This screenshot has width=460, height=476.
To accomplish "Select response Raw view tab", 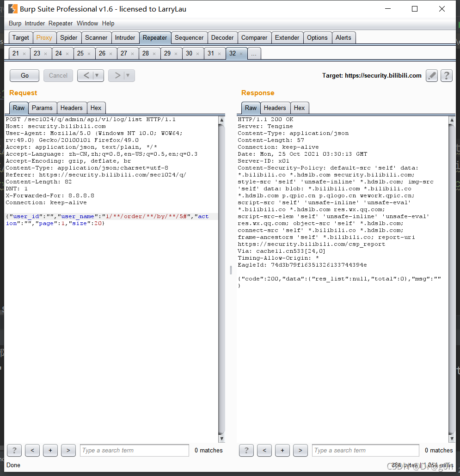I will tap(251, 108).
